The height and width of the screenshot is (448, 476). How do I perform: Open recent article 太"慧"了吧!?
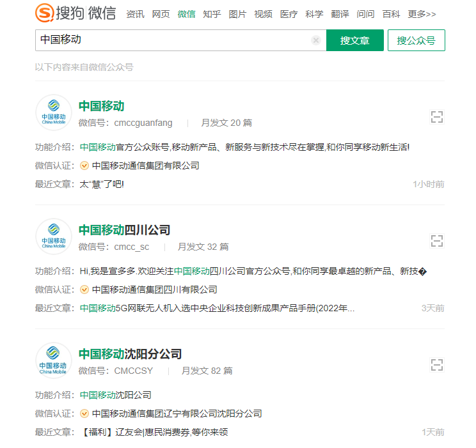(x=102, y=184)
